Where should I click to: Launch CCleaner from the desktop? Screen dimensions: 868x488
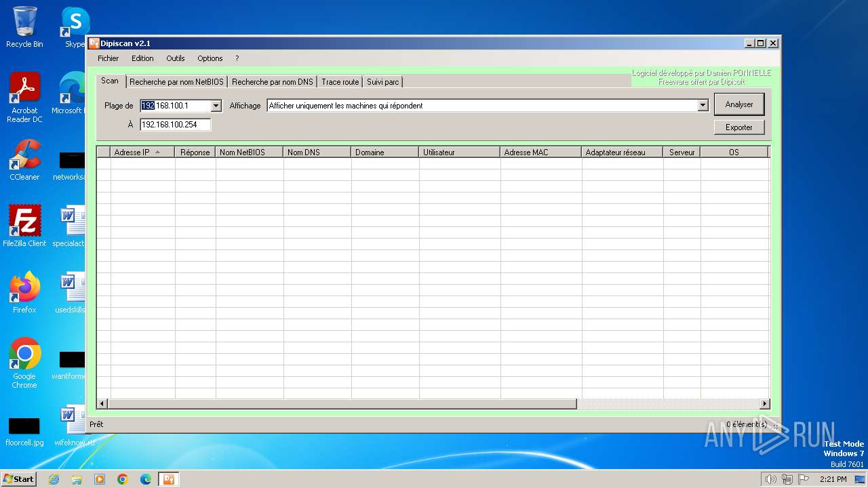tap(24, 160)
